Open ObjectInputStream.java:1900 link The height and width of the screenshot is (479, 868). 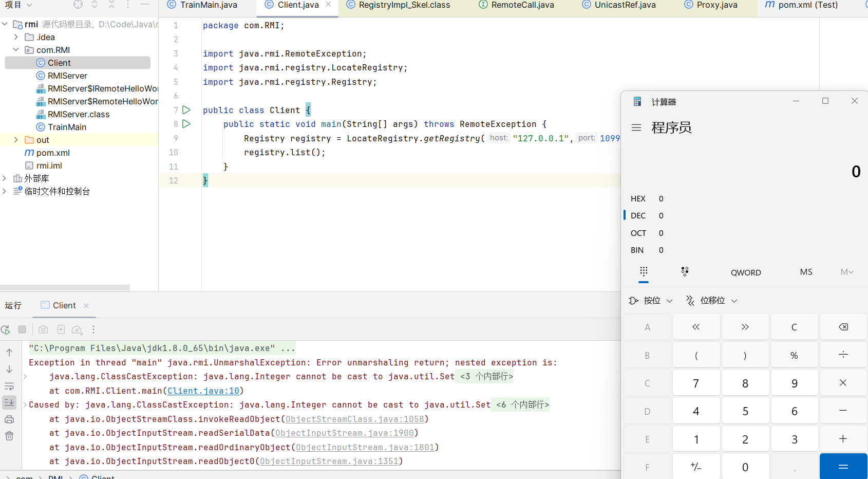pos(345,433)
